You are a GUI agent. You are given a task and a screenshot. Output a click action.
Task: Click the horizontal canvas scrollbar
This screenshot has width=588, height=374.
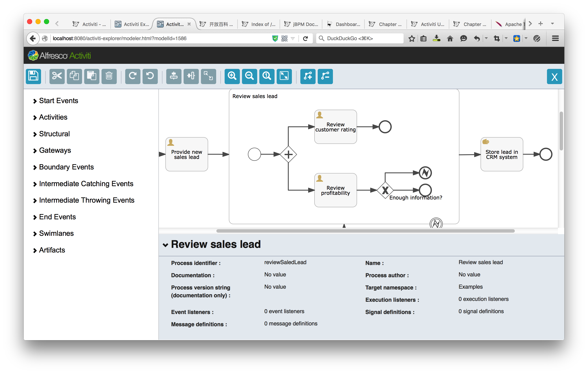[365, 231]
